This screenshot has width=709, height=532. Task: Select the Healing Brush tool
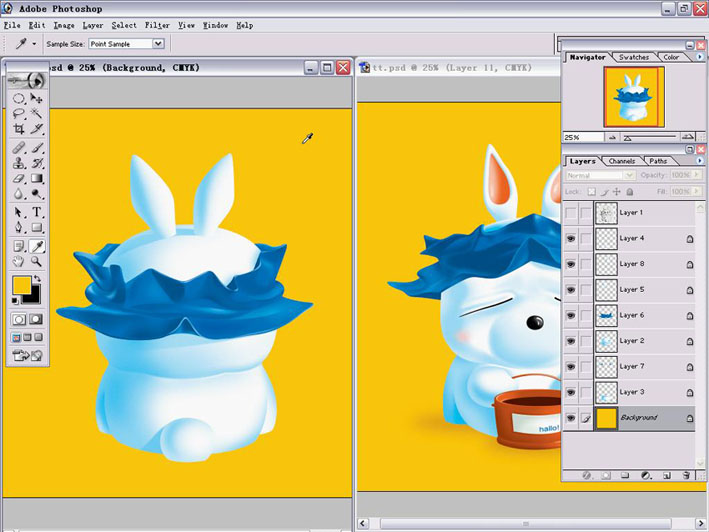(19, 148)
